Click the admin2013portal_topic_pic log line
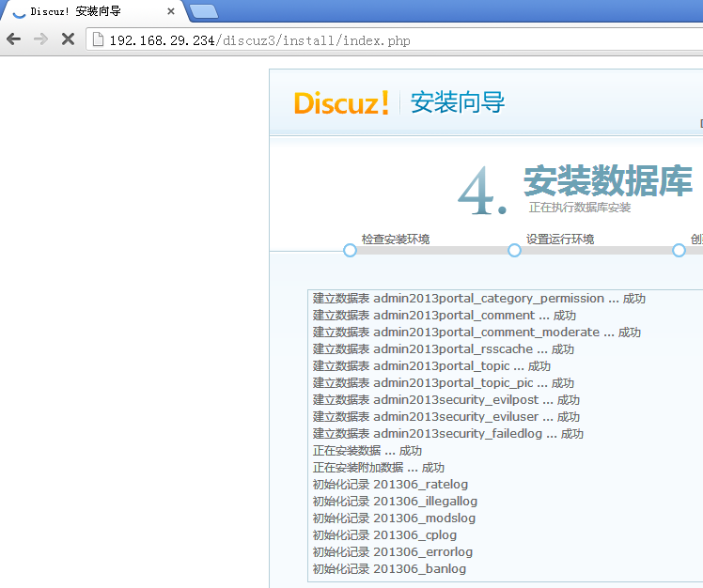 coord(444,383)
